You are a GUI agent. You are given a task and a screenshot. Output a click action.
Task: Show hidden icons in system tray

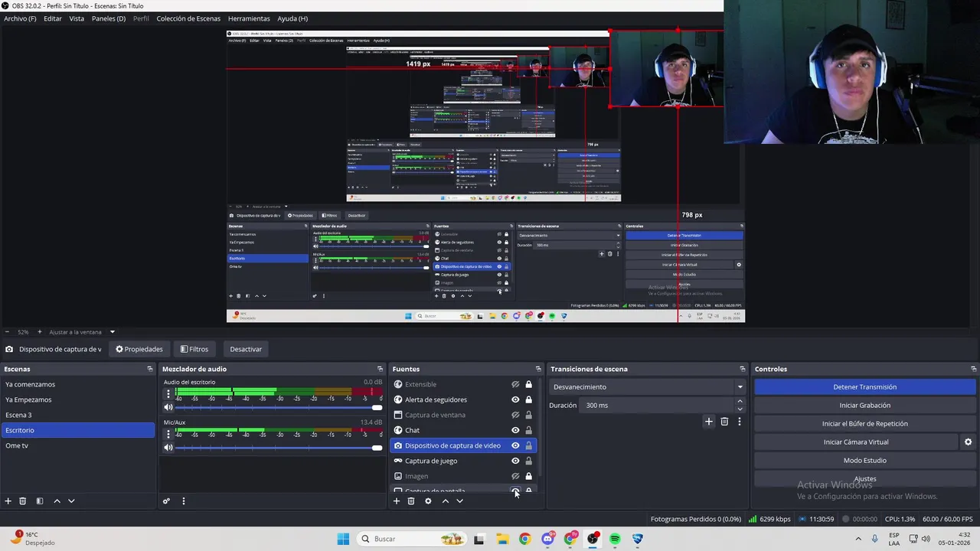[857, 539]
